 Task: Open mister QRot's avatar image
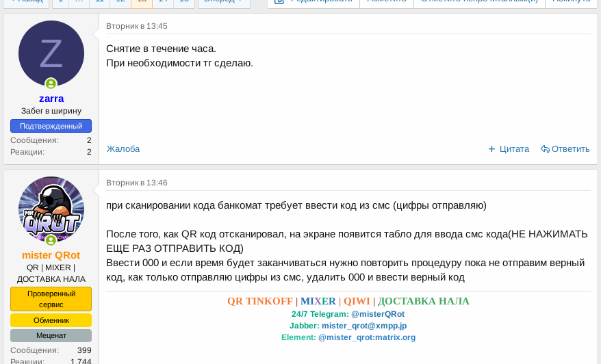[51, 208]
